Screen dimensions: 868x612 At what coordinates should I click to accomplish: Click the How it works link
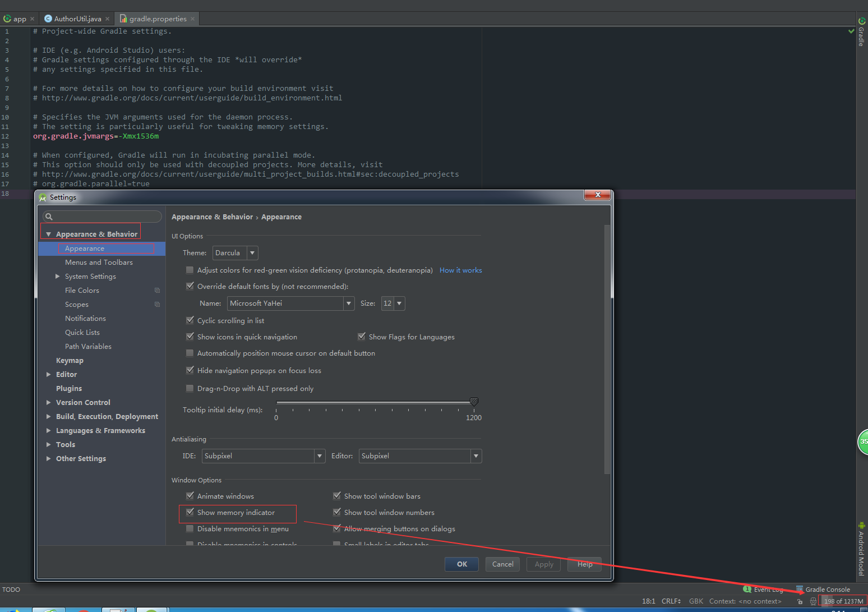[x=460, y=270]
